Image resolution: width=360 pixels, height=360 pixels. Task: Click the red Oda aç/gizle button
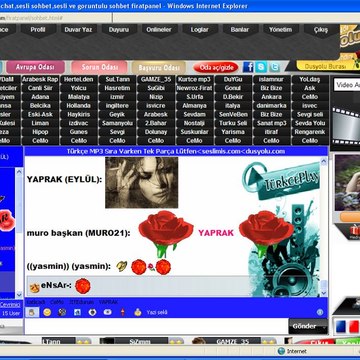click(216, 68)
